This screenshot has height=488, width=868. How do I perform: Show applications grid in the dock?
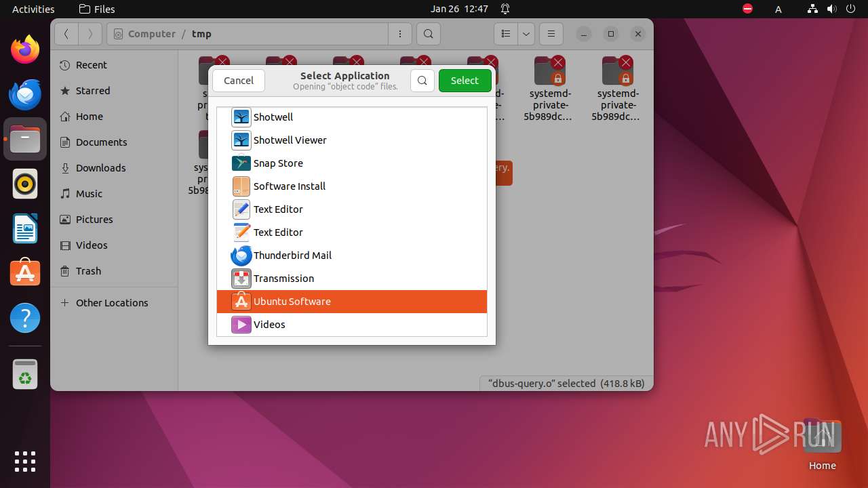pyautogui.click(x=25, y=462)
